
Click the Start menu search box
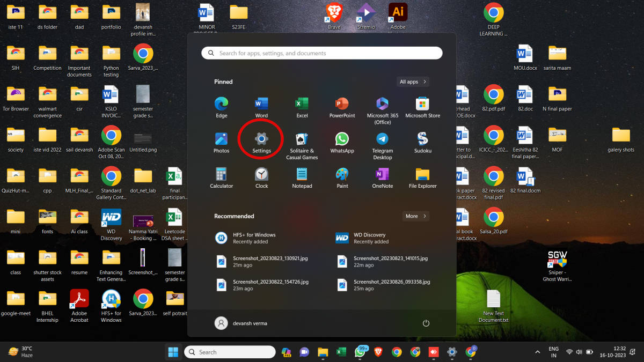point(322,53)
